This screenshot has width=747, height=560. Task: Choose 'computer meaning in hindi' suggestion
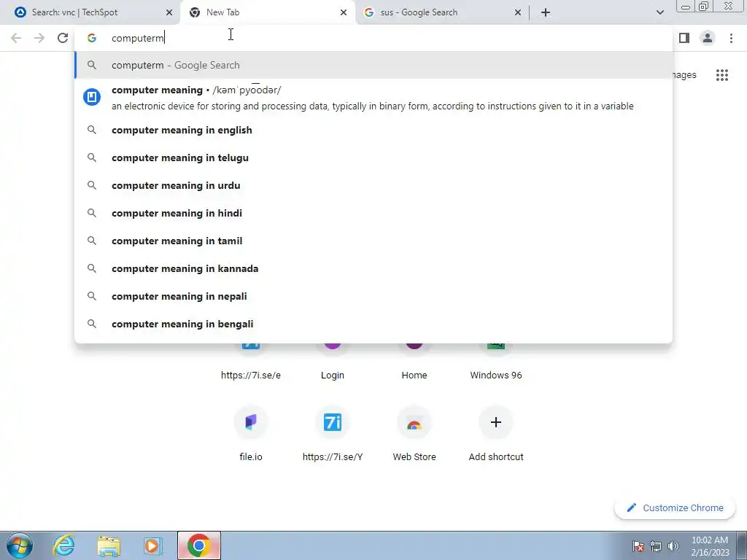click(373, 213)
